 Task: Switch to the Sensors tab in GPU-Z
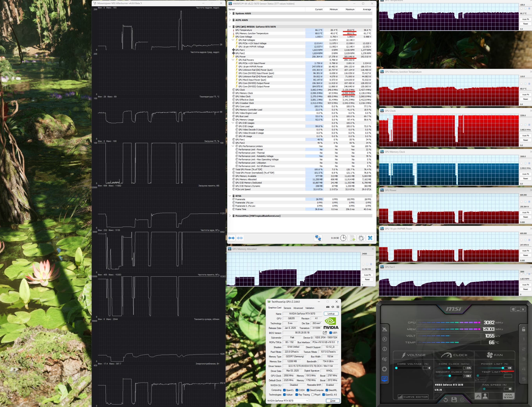(287, 308)
